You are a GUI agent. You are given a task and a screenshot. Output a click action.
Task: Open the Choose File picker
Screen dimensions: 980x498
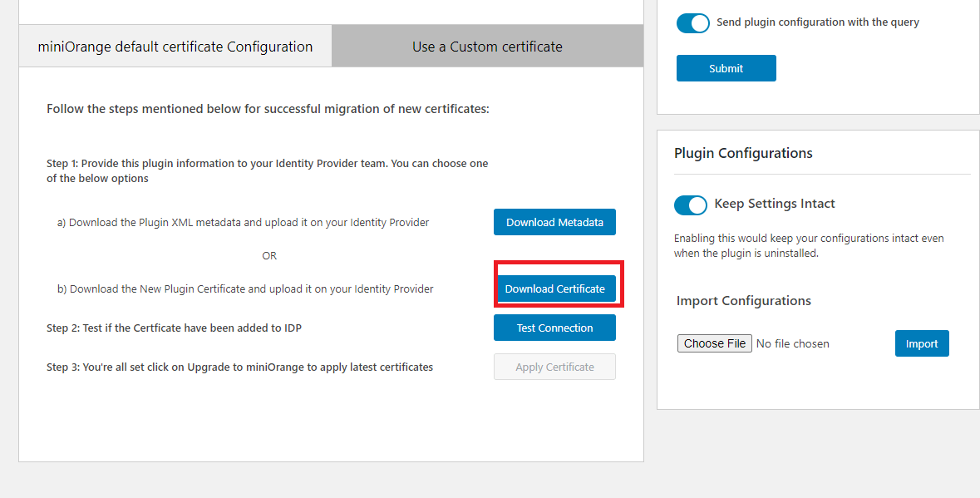715,343
